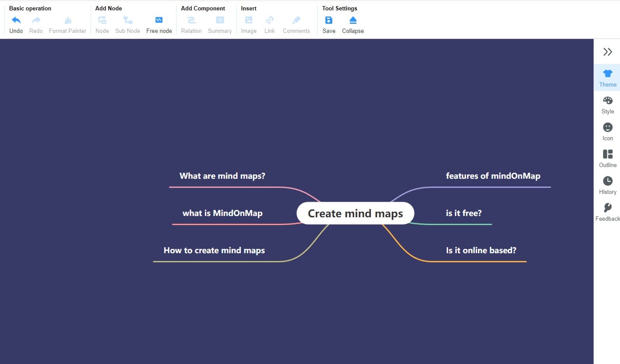Switch to the Theme tab
The width and height of the screenshot is (620, 364).
(607, 77)
